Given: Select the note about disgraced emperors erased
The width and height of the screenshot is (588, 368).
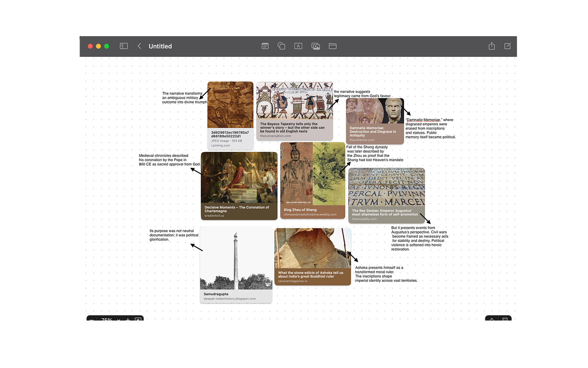Looking at the screenshot, I should coord(430,128).
